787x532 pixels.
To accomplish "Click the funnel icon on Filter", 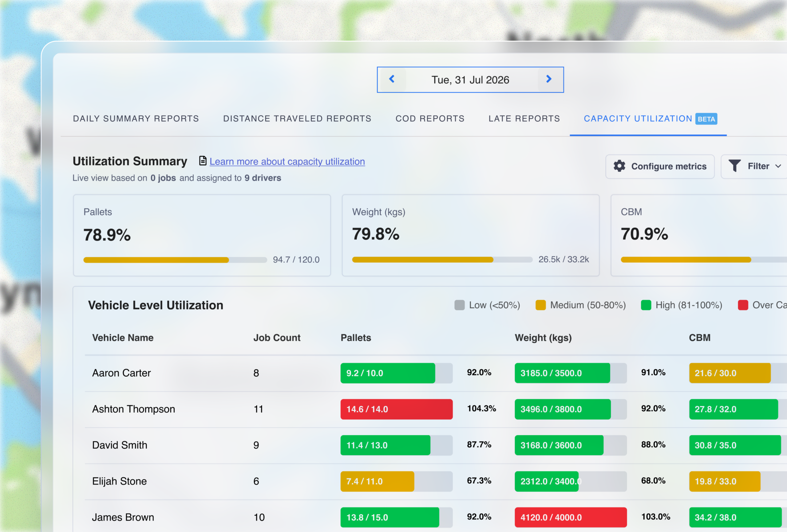I will click(734, 166).
